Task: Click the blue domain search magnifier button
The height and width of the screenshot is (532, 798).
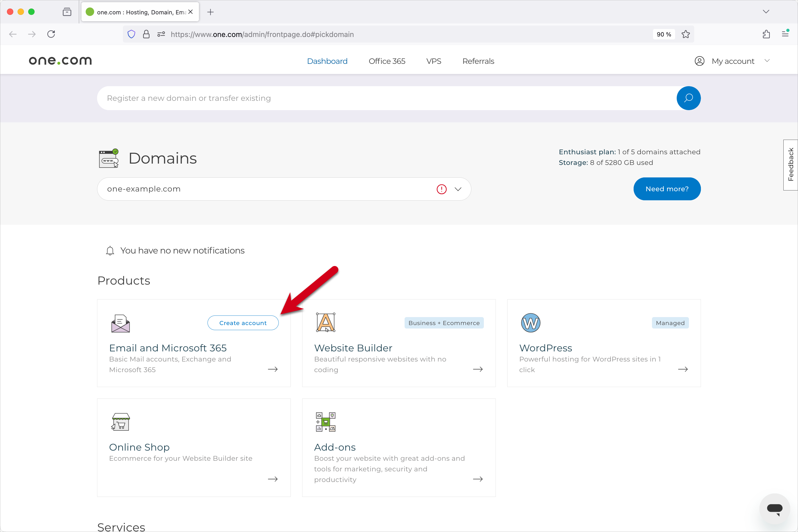Action: [x=688, y=98]
